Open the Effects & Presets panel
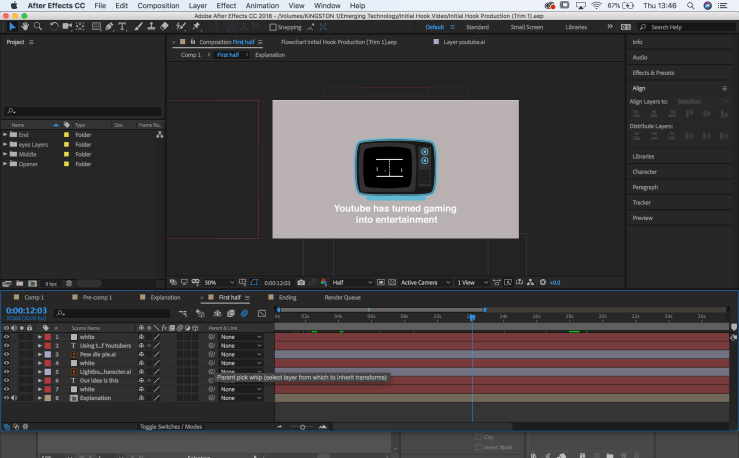 pos(653,73)
